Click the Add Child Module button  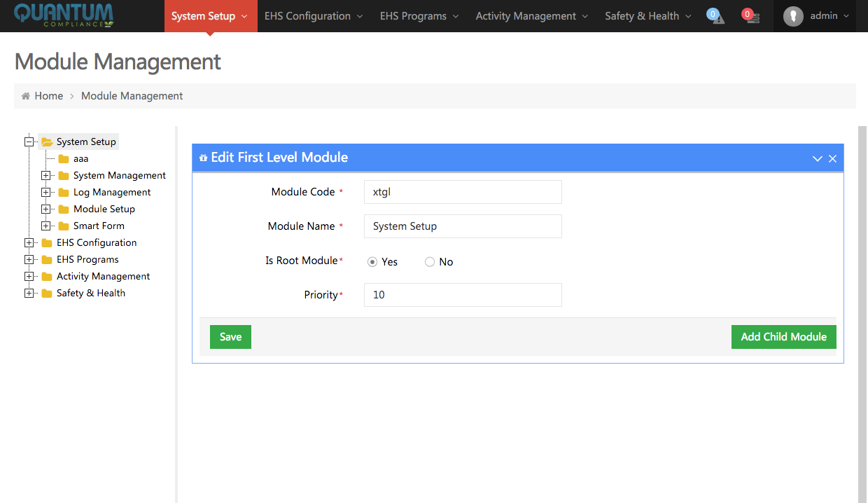(783, 336)
